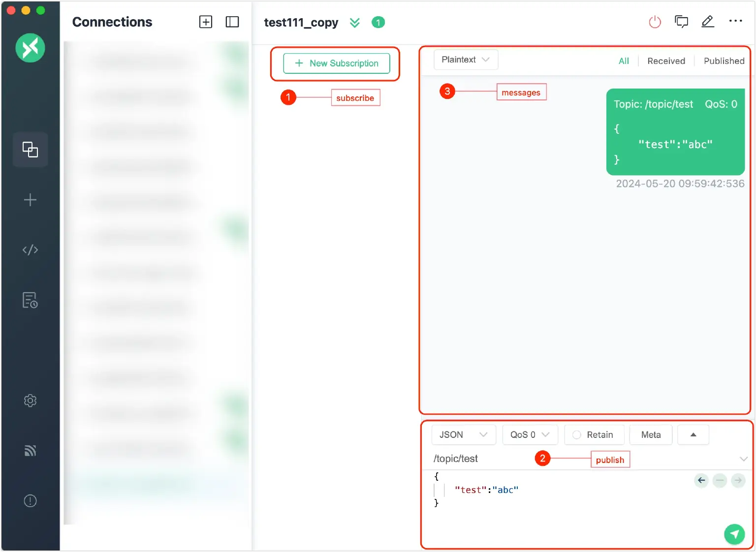
Task: Open settings gear in left sidebar
Action: (30, 400)
